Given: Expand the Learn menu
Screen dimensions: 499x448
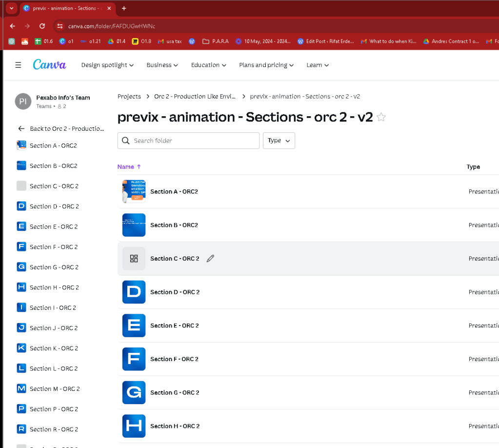Looking at the screenshot, I should [317, 65].
